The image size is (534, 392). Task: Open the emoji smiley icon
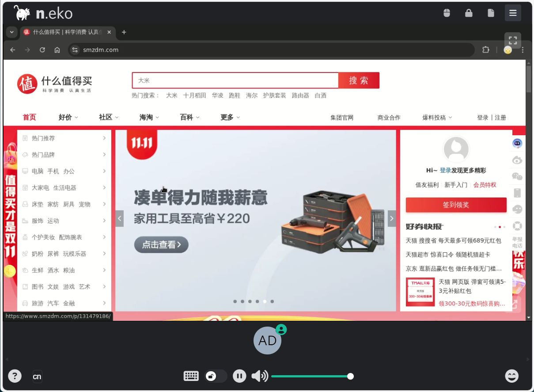pyautogui.click(x=512, y=376)
